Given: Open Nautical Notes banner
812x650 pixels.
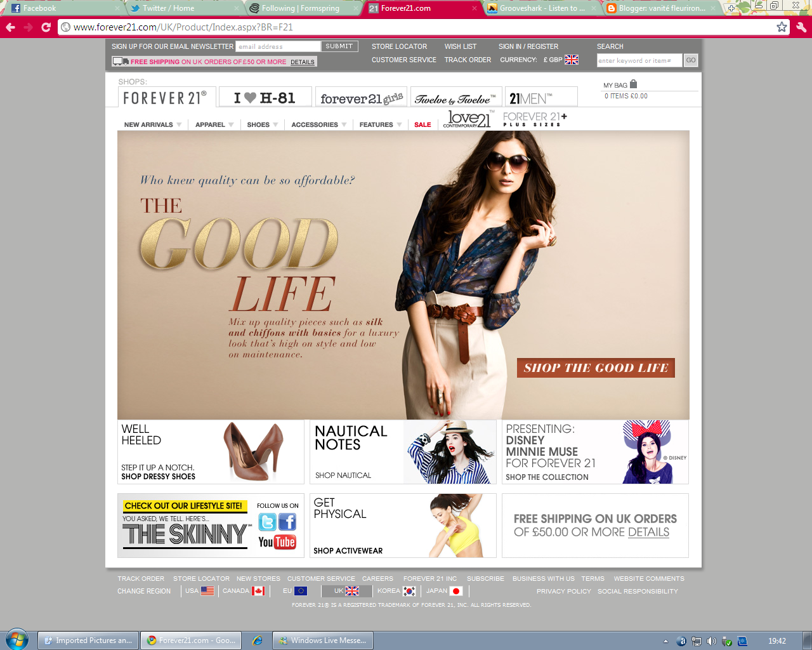Looking at the screenshot, I should click(403, 452).
